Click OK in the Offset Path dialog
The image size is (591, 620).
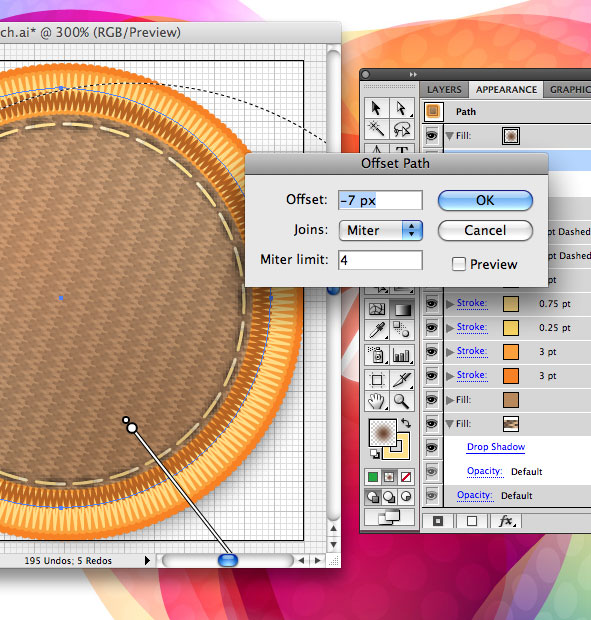coord(485,200)
